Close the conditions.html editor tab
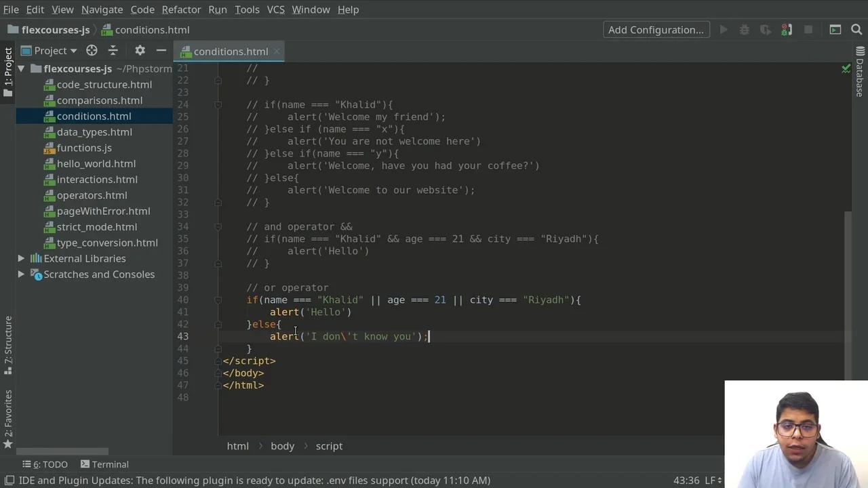 pyautogui.click(x=277, y=52)
